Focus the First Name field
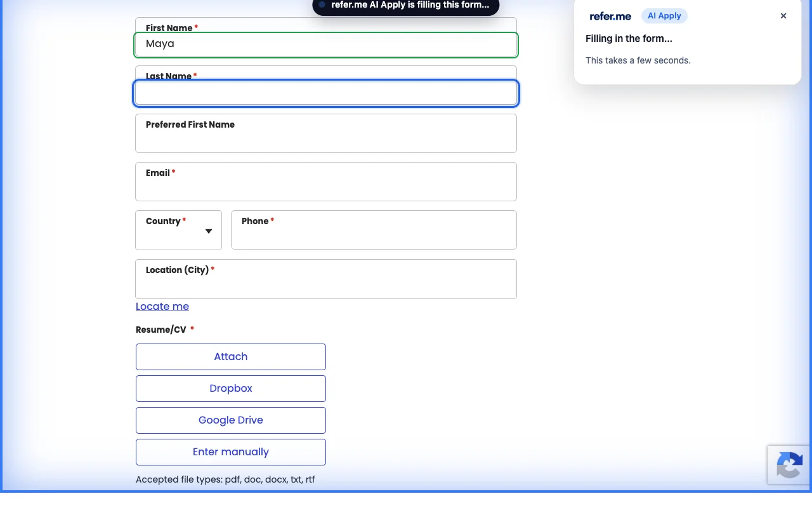The height and width of the screenshot is (508, 812). click(326, 44)
